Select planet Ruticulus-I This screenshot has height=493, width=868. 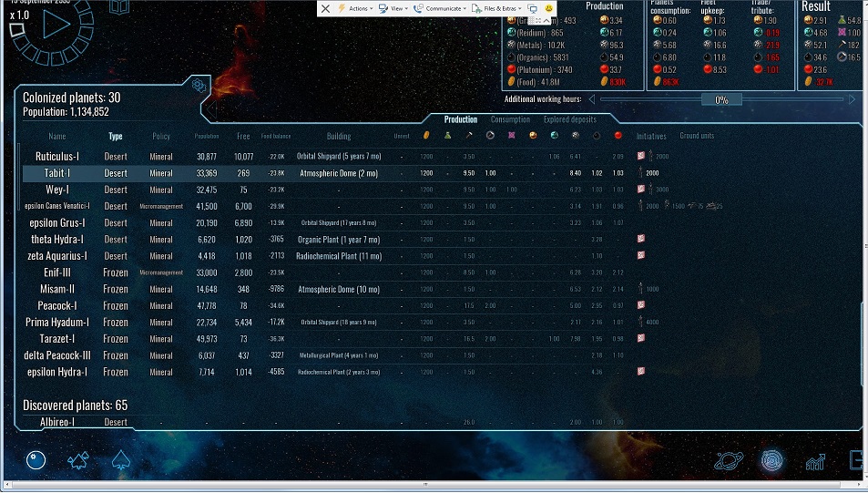[57, 156]
